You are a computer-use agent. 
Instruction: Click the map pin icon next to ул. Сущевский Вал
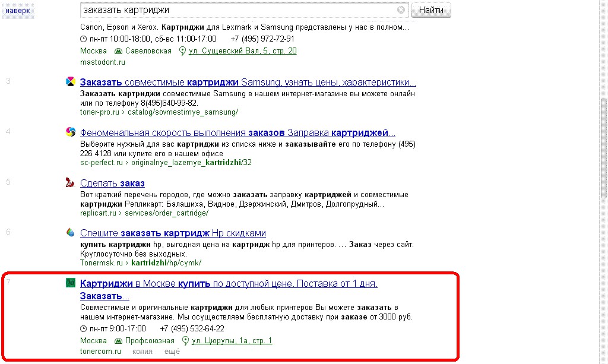[x=182, y=51]
